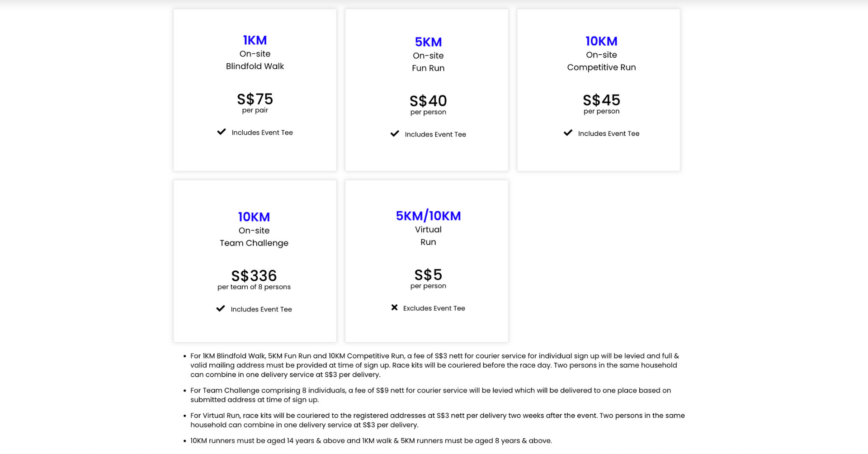
Task: Click the S$75 per pair price
Action: click(x=255, y=99)
